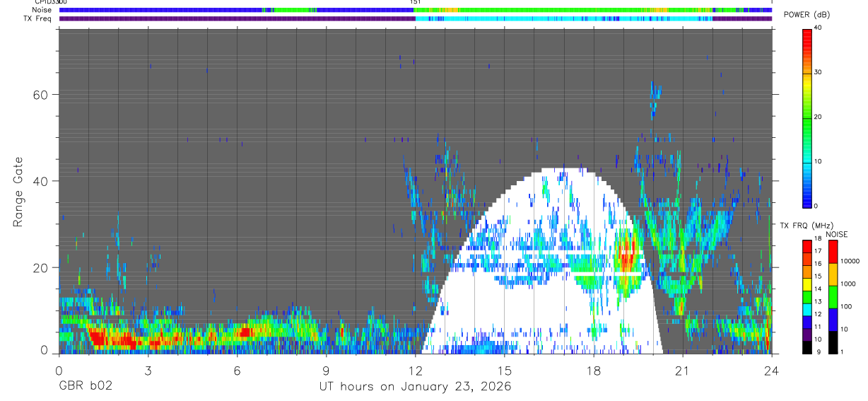Click the '20' label on the power scale
This screenshot has width=868, height=401.
pos(819,117)
